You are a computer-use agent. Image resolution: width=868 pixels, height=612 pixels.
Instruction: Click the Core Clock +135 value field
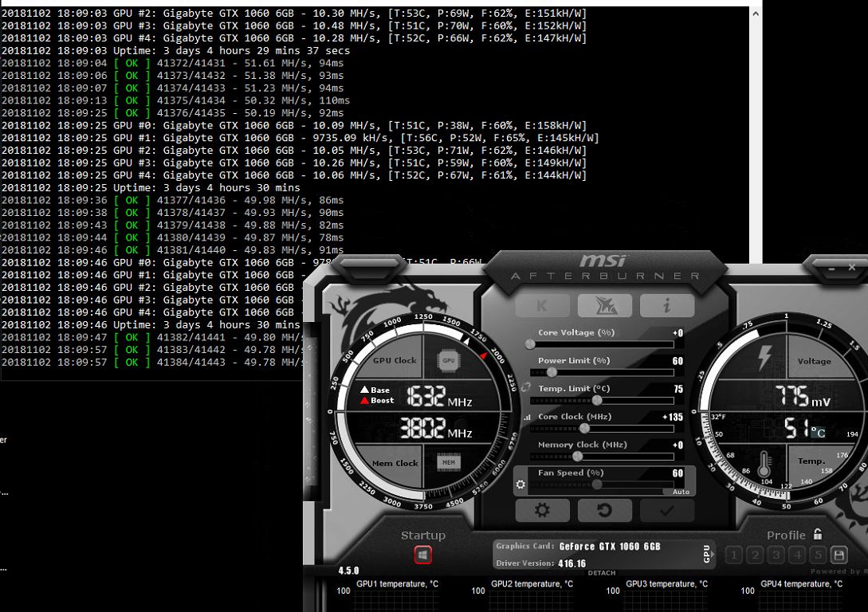(673, 418)
